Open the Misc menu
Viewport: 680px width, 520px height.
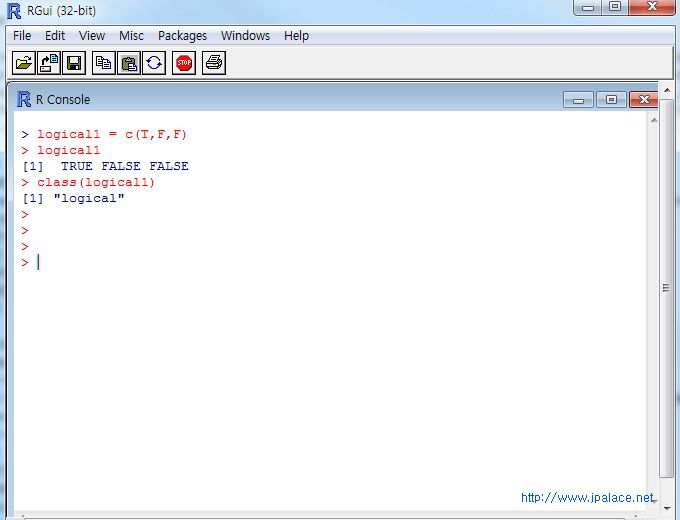click(131, 36)
